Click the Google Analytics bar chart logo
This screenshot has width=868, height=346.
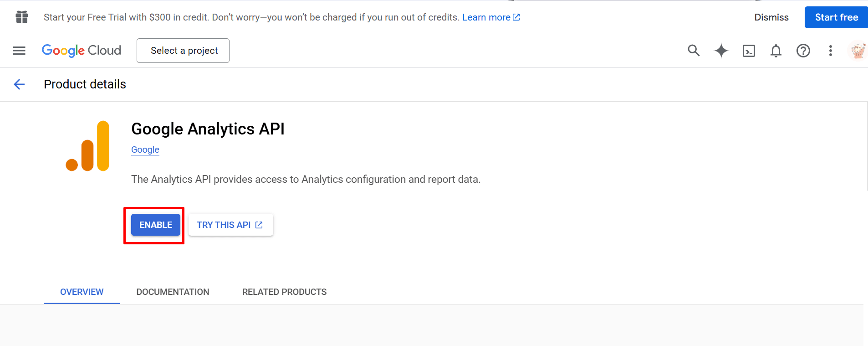pyautogui.click(x=87, y=146)
